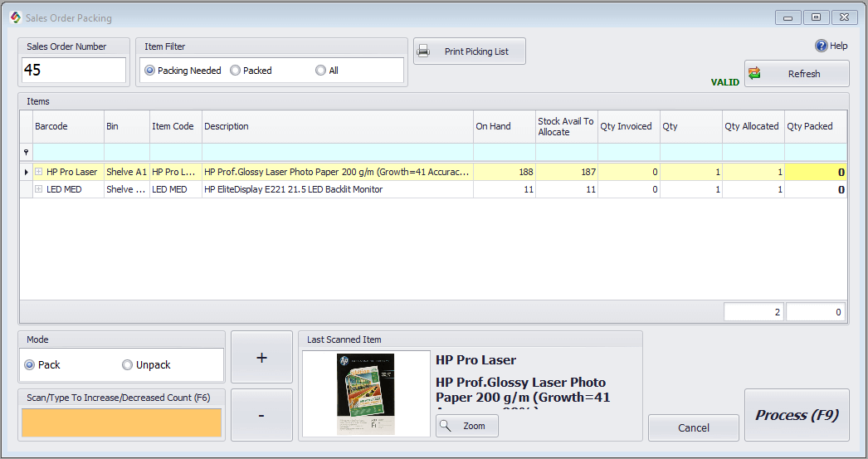Sort by the Barcode column header
868x459 pixels.
69,126
